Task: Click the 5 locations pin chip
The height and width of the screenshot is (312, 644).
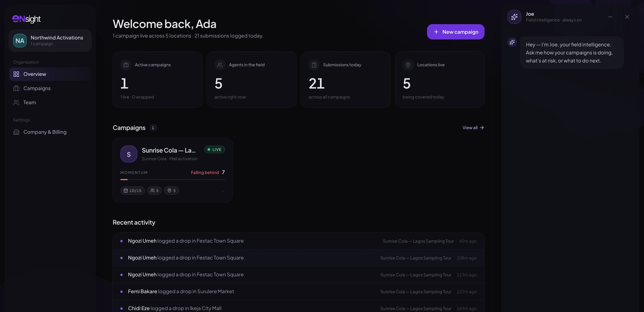Action: tap(172, 190)
